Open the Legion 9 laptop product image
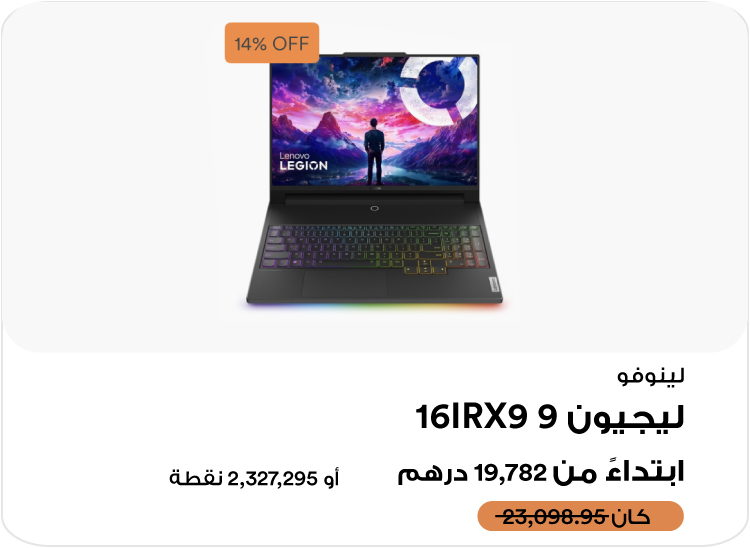The image size is (750, 548). pos(375,179)
